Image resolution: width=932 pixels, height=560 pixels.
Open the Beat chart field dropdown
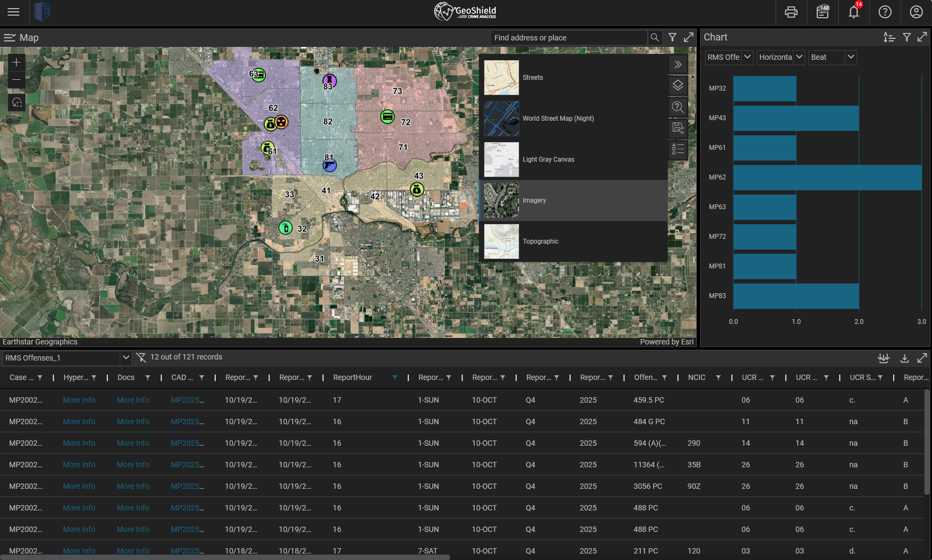point(851,57)
